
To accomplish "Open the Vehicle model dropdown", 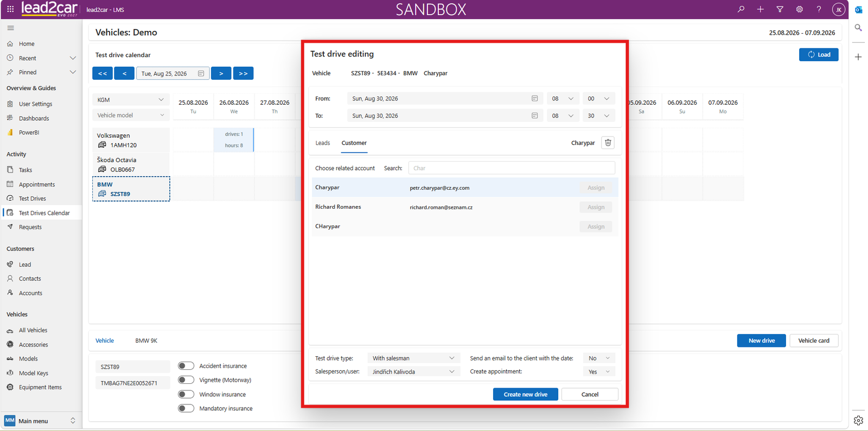I will [131, 115].
